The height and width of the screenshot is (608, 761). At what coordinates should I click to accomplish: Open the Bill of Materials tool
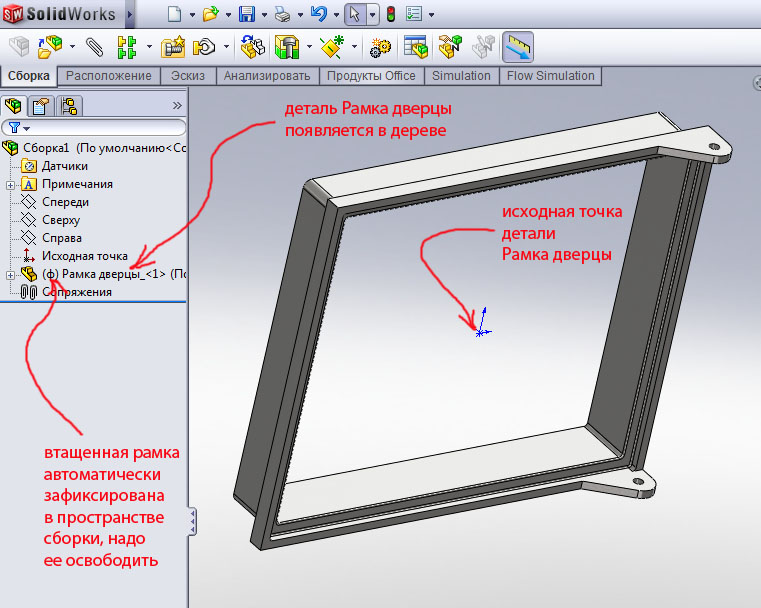click(416, 47)
